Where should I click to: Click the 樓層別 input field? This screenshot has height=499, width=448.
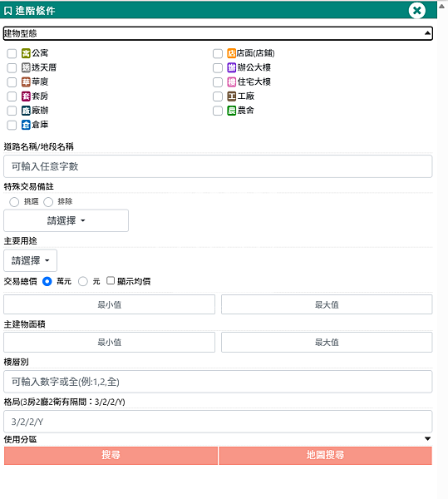[x=218, y=382]
